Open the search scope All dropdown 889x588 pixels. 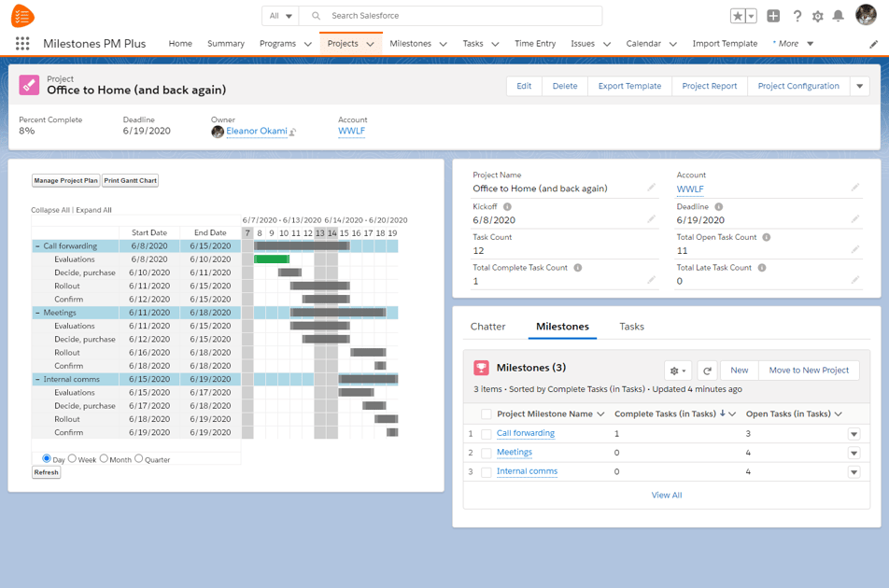pos(281,16)
